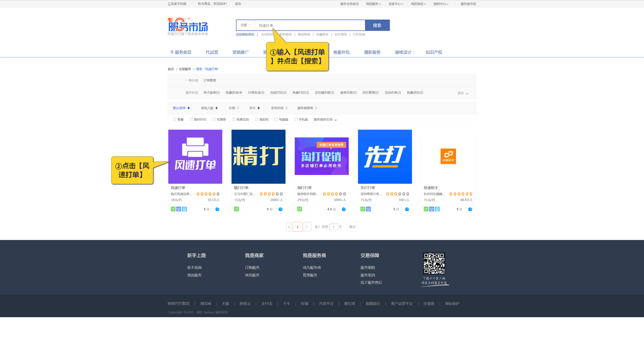Click the next page arrow in pagination
Image resolution: width=644 pixels, height=340 pixels.
pyautogui.click(x=307, y=227)
